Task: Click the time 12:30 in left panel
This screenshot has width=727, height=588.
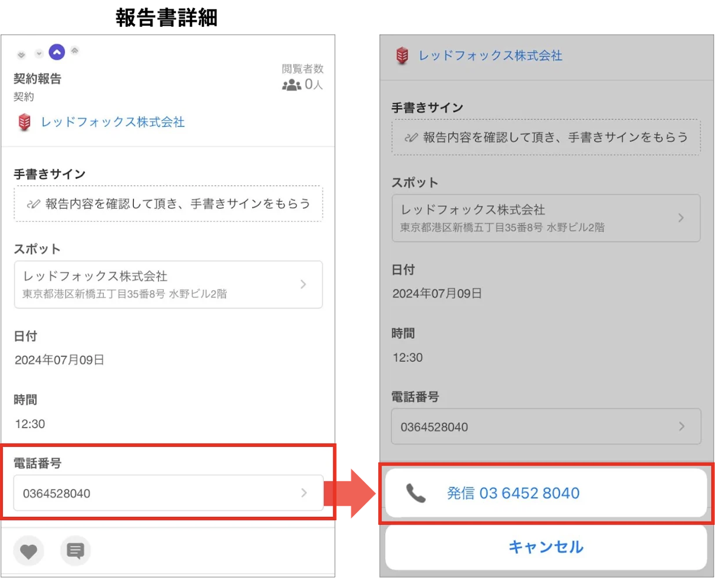Action: (x=30, y=424)
